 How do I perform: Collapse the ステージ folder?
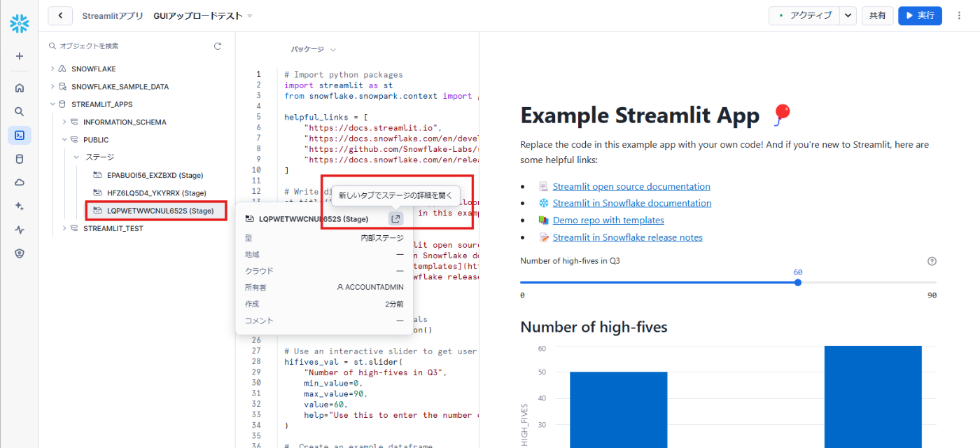[x=76, y=157]
